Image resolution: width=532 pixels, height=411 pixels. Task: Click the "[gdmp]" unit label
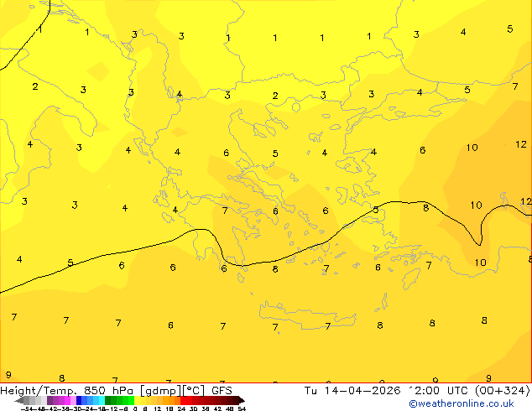click(161, 391)
